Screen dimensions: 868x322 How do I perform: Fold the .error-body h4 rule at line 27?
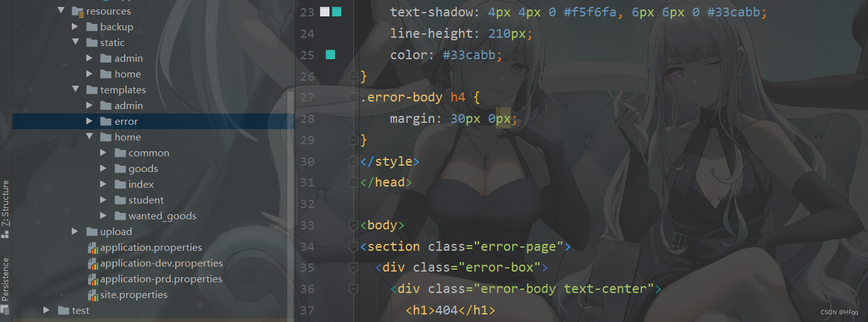353,98
